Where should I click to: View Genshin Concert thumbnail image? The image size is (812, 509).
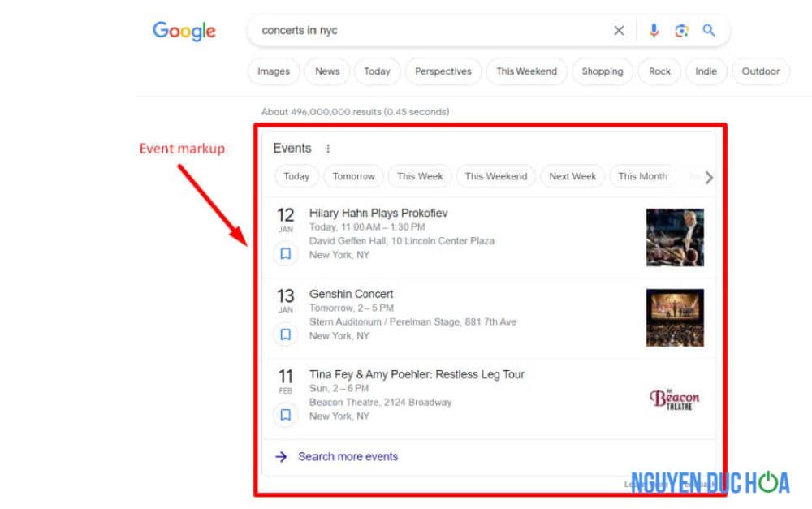click(x=675, y=318)
